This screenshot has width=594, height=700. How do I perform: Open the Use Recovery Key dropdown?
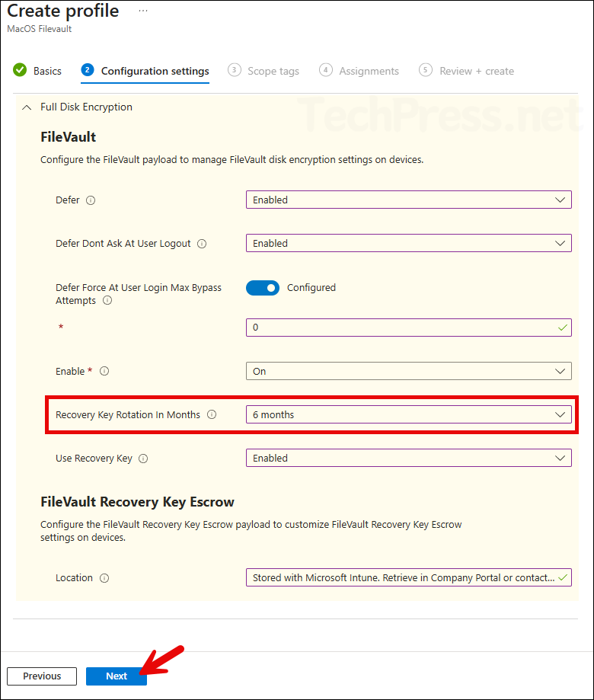click(409, 458)
